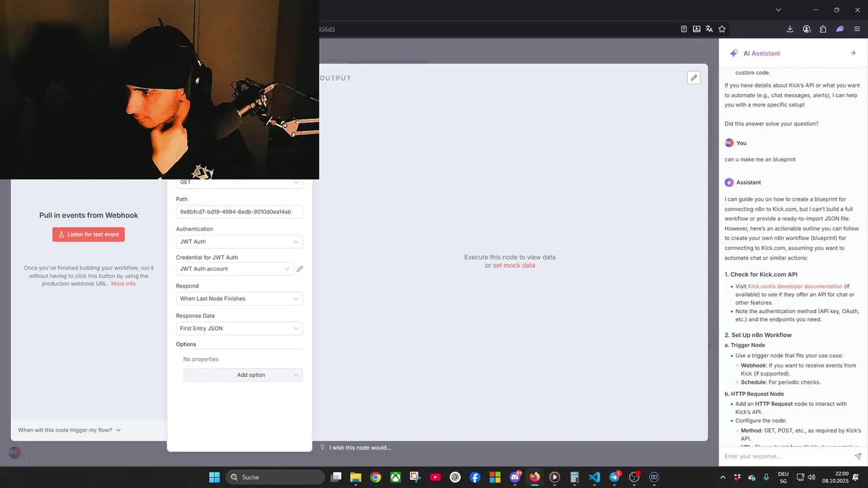Click the 'No properties' text
The width and height of the screenshot is (868, 488).
coord(201,359)
